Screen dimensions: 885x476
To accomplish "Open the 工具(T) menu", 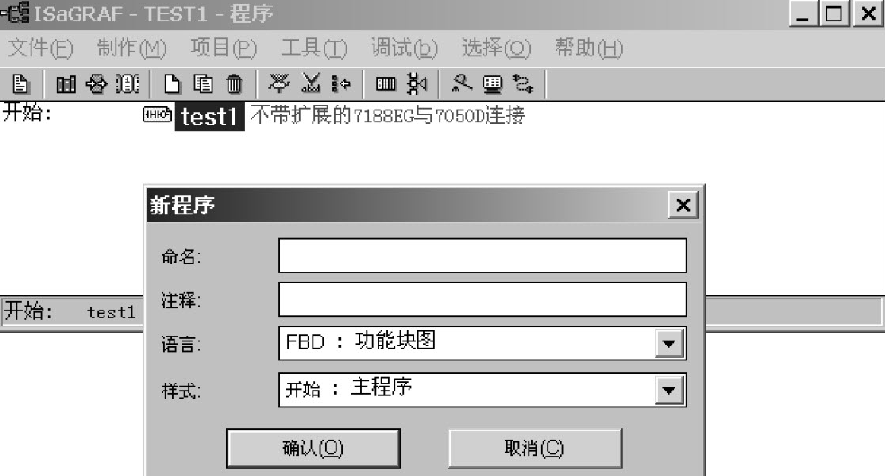I will (314, 48).
